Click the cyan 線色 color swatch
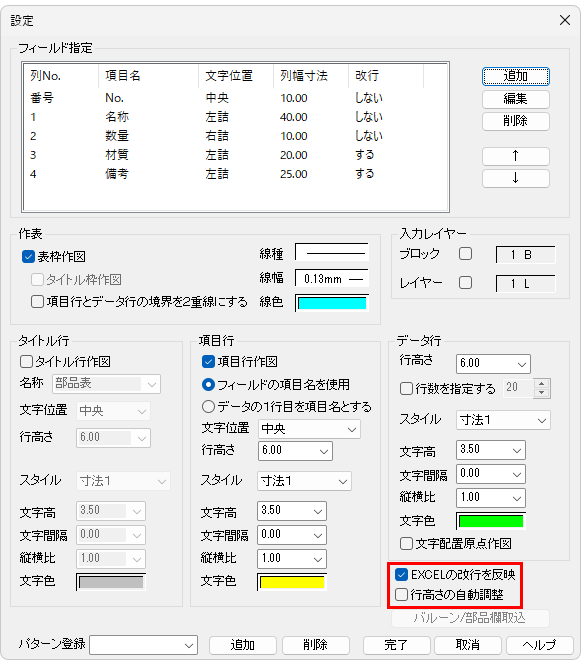This screenshot has height=665, width=581. [x=332, y=303]
